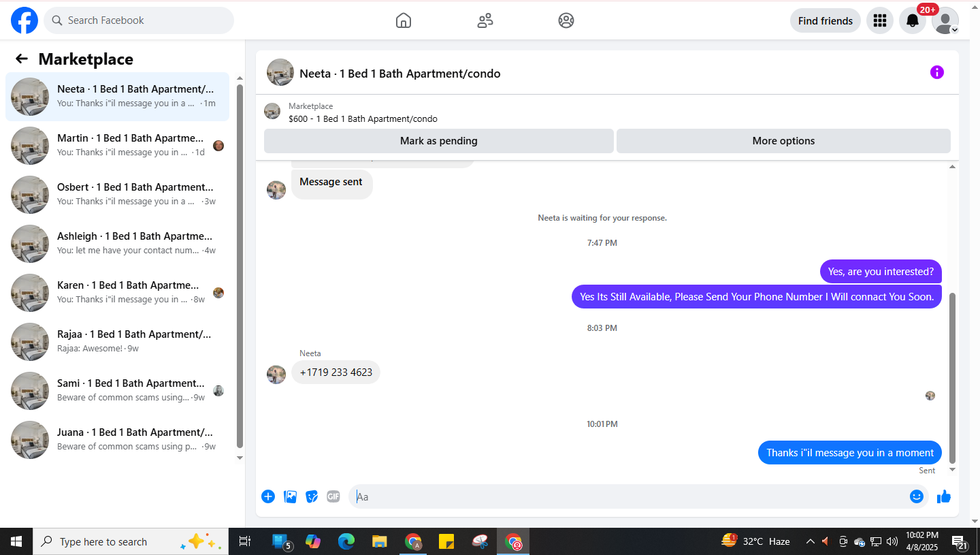Open the emoji picker smiley icon

[x=917, y=496]
